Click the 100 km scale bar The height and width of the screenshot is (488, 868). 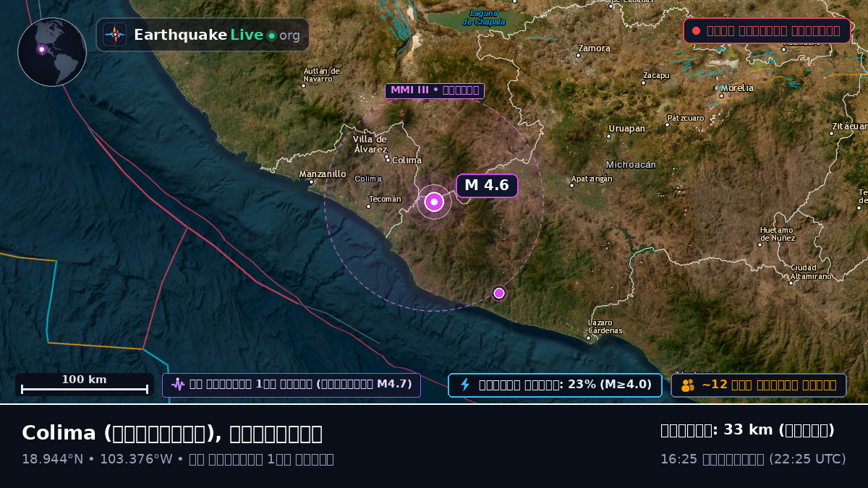(85, 385)
